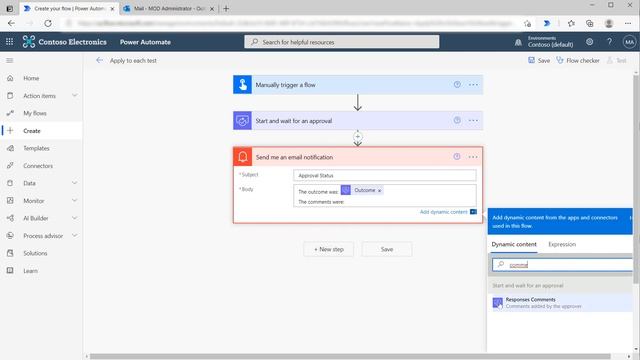Click the email notification bell icon
The image size is (640, 360).
[x=242, y=157]
